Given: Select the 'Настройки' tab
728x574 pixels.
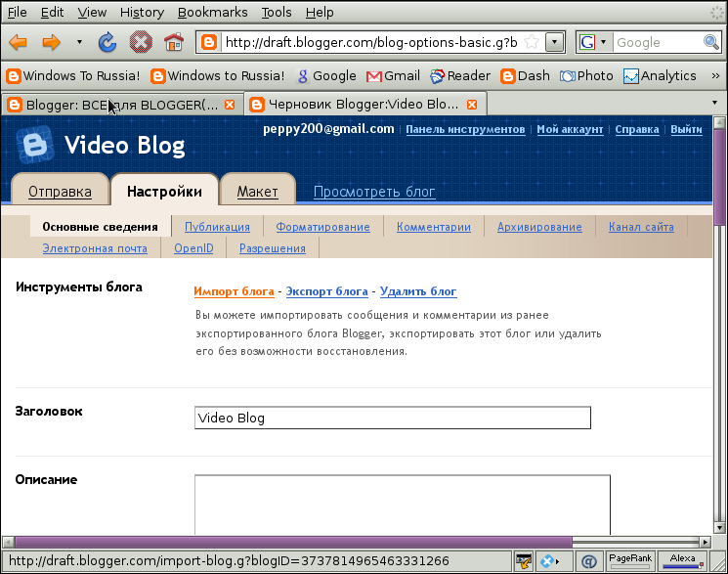Looking at the screenshot, I should [x=164, y=191].
